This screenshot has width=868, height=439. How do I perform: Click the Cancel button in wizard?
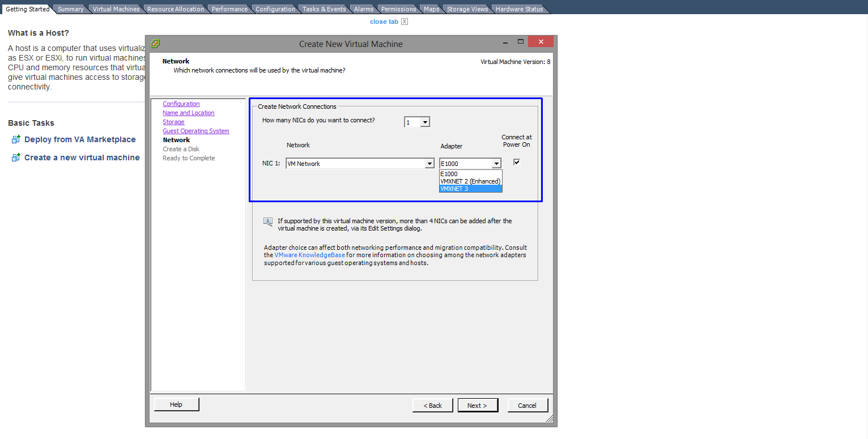[x=527, y=406]
